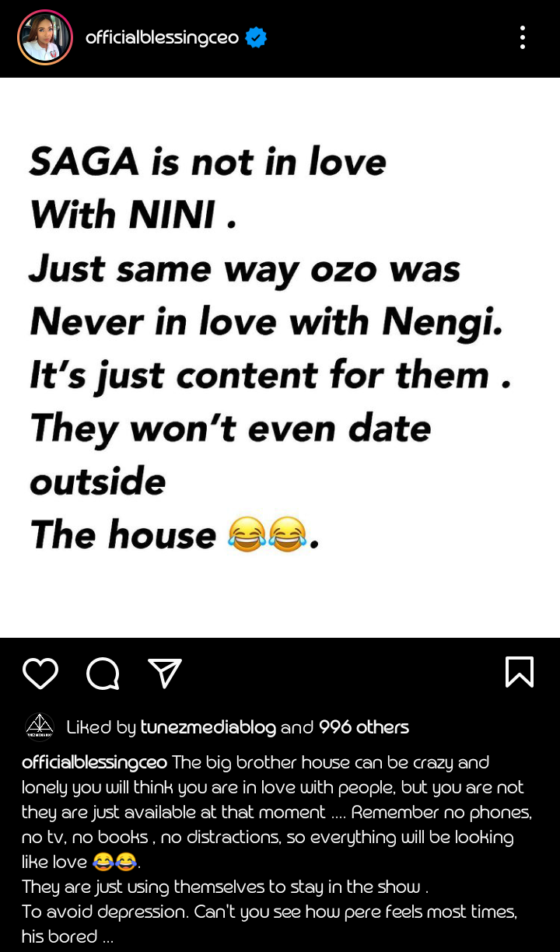Tap the laughing emojis in caption
The height and width of the screenshot is (952, 560).
[114, 862]
